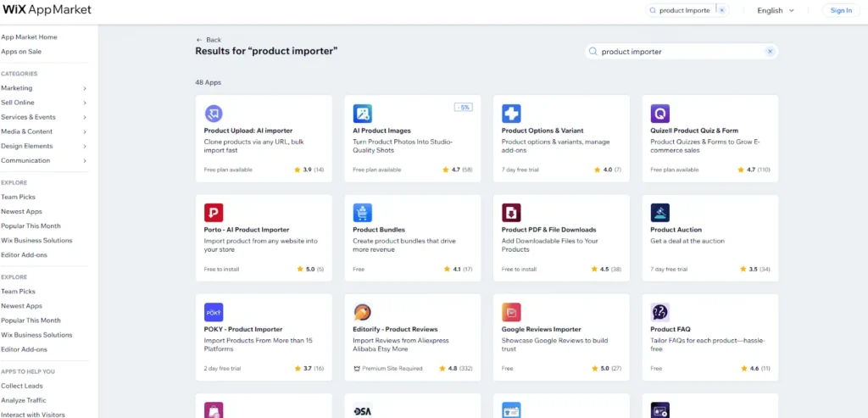
Task: Open Product FAQ app icon
Action: coord(659,312)
